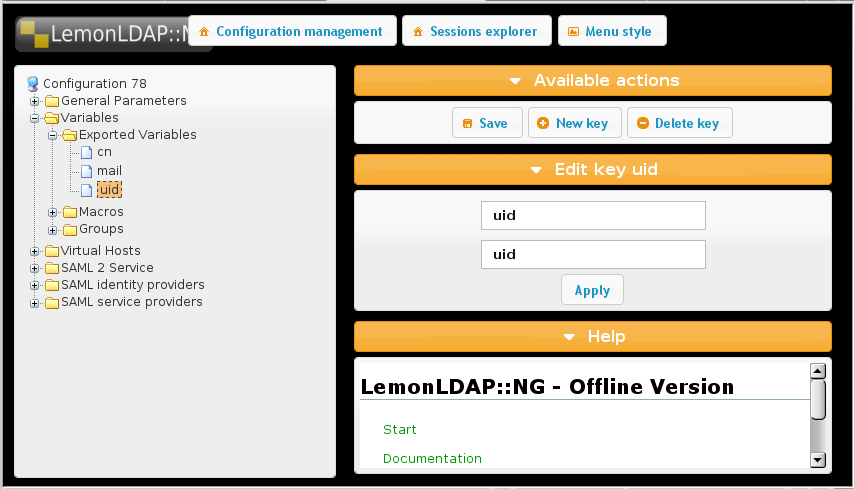The height and width of the screenshot is (489, 855).
Task: Click the Macros folder icon
Action: click(x=70, y=212)
